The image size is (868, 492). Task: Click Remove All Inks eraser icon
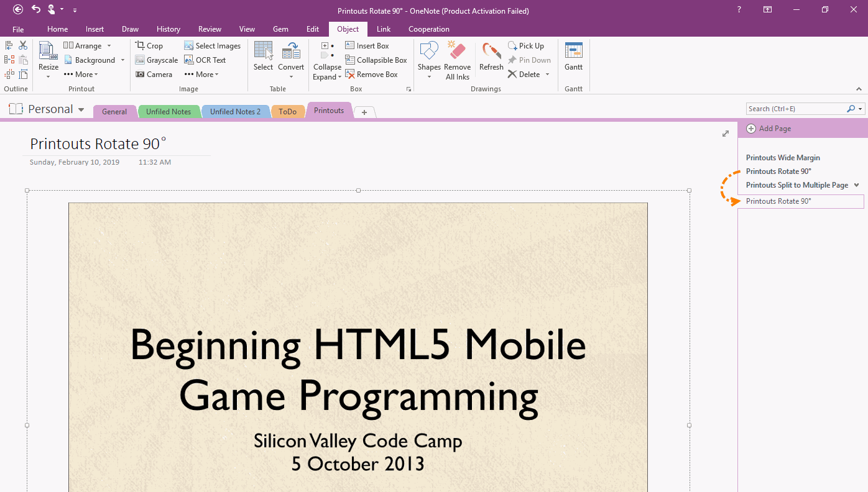(457, 52)
